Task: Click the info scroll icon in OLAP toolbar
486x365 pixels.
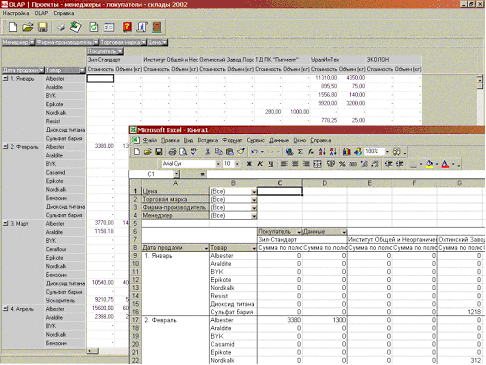Action: pos(141,27)
